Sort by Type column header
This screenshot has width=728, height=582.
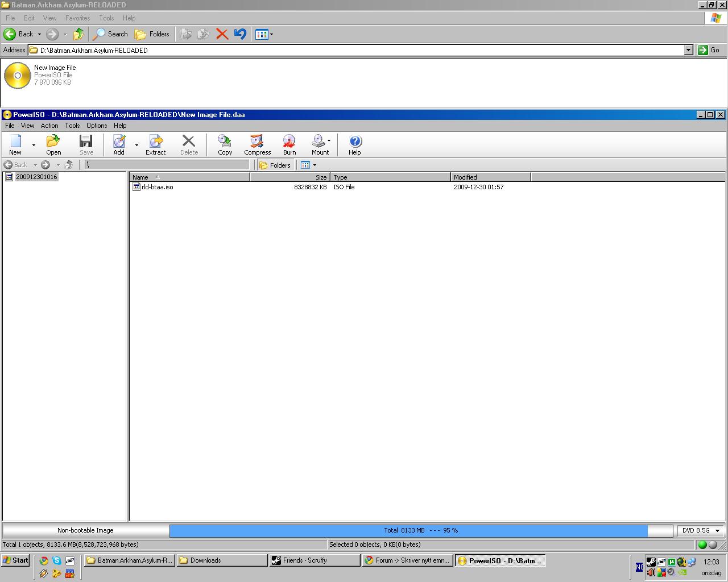click(390, 177)
